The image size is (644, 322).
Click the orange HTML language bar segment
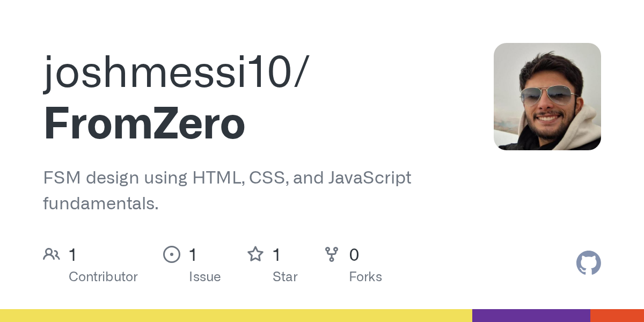point(617,316)
